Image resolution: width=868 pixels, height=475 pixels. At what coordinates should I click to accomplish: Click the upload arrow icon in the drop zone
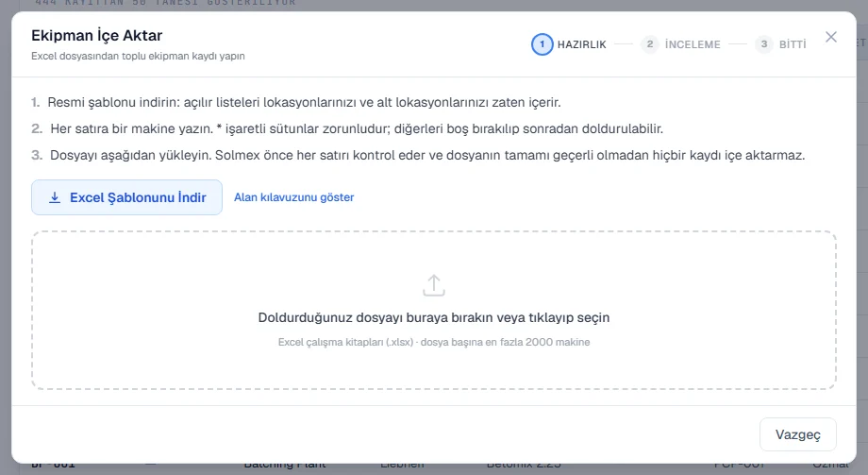[x=434, y=285]
